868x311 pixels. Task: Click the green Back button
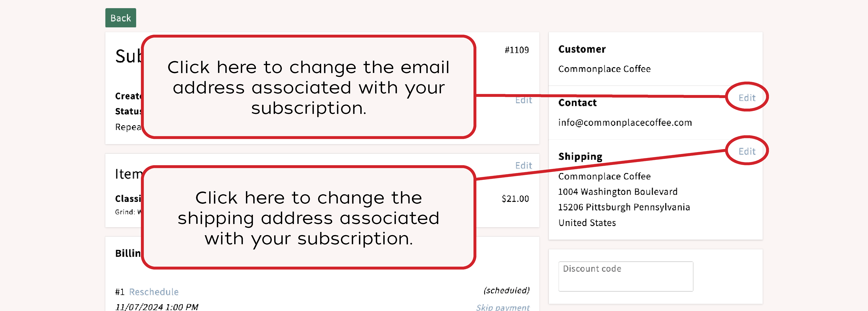[x=120, y=18]
